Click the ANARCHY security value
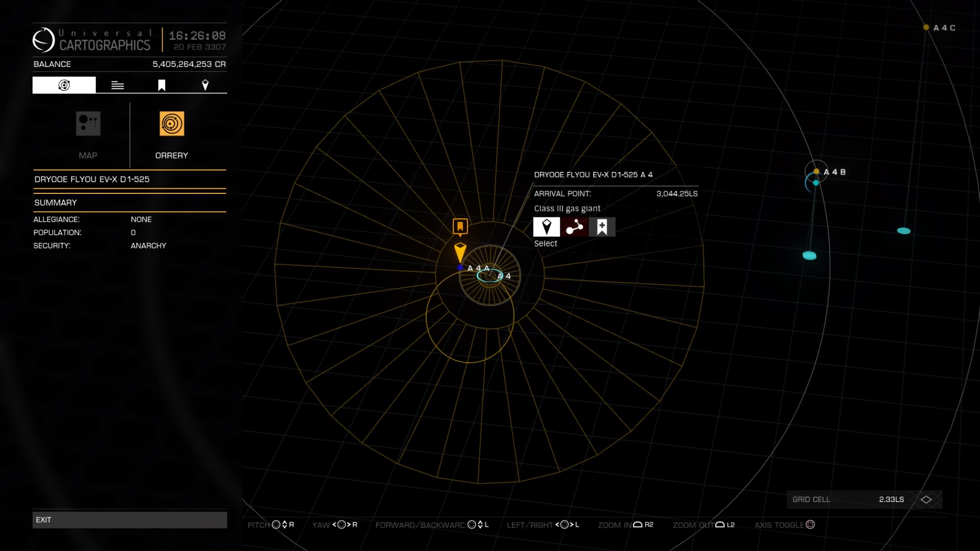 [x=149, y=245]
